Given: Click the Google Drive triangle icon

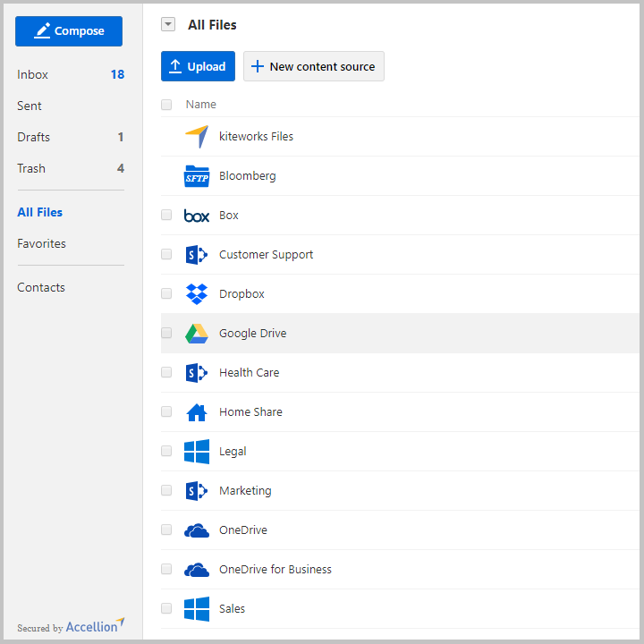Looking at the screenshot, I should (x=197, y=334).
